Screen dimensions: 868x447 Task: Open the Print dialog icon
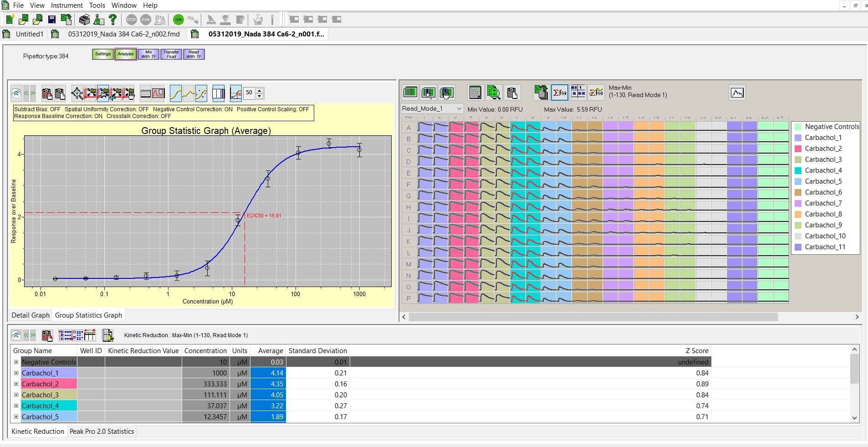pyautogui.click(x=85, y=20)
